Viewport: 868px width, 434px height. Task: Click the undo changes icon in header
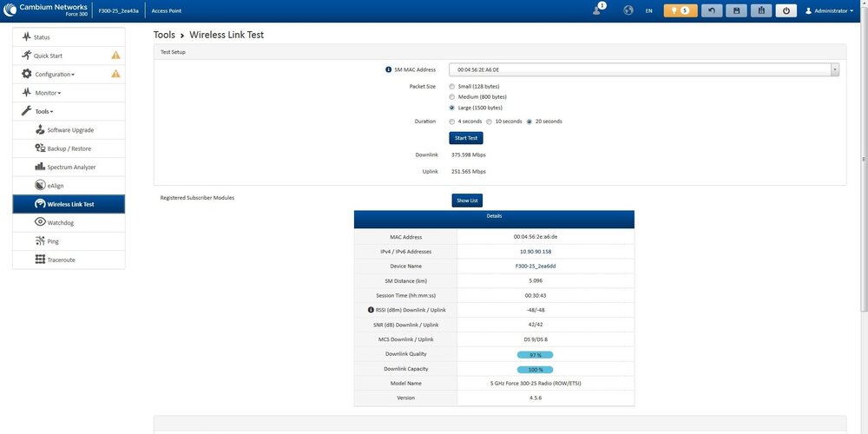(x=713, y=10)
